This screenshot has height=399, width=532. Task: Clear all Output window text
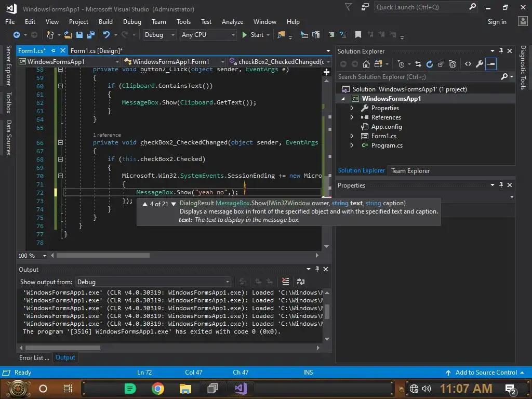pos(286,281)
